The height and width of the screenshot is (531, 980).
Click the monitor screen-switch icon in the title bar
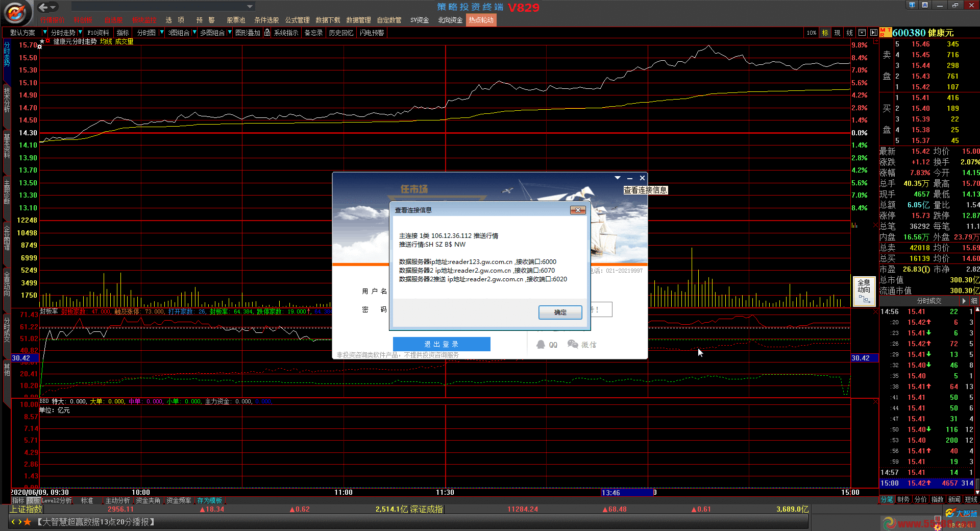912,5
